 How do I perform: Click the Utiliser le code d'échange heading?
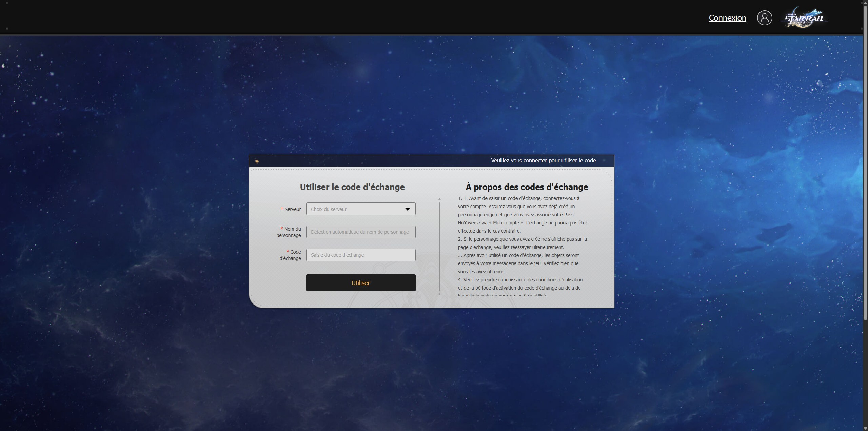pyautogui.click(x=352, y=187)
